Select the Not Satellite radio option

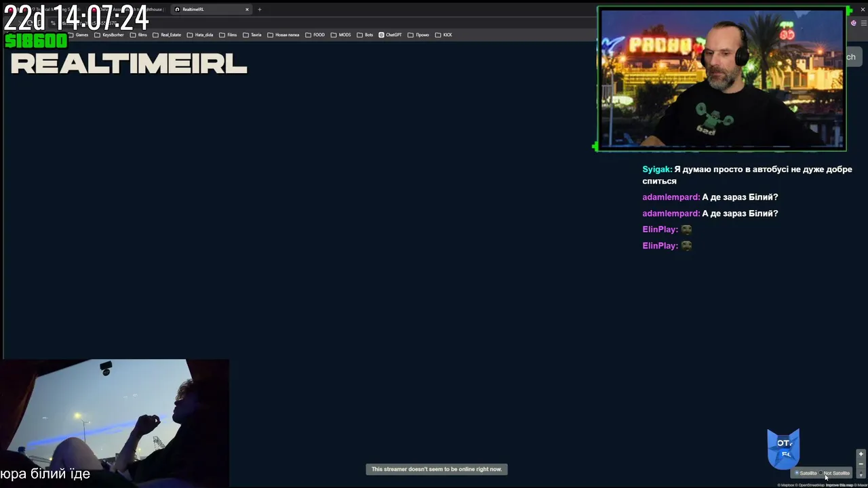[821, 473]
